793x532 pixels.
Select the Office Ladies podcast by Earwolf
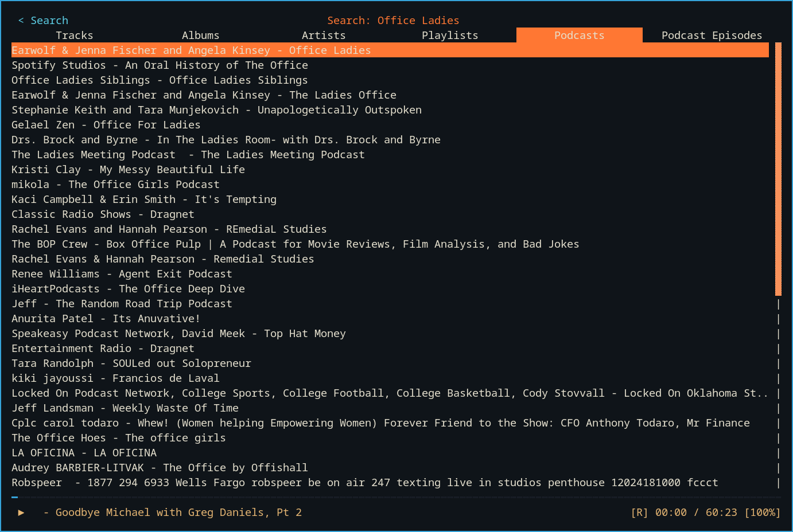[191, 50]
